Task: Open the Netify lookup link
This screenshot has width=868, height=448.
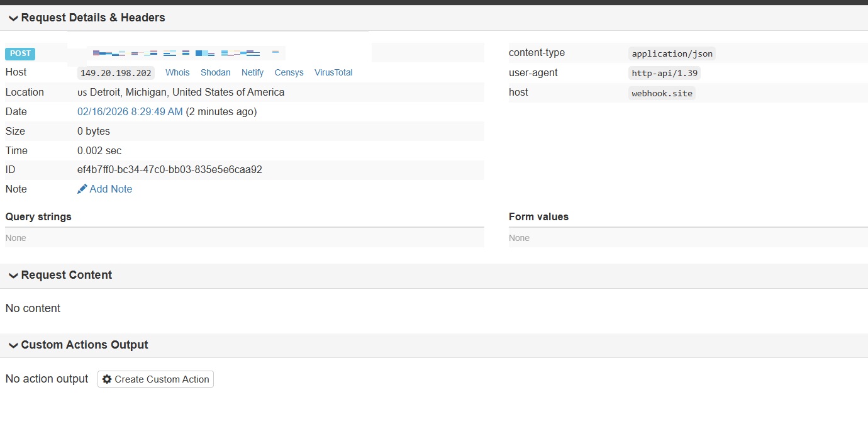Action: [x=252, y=72]
